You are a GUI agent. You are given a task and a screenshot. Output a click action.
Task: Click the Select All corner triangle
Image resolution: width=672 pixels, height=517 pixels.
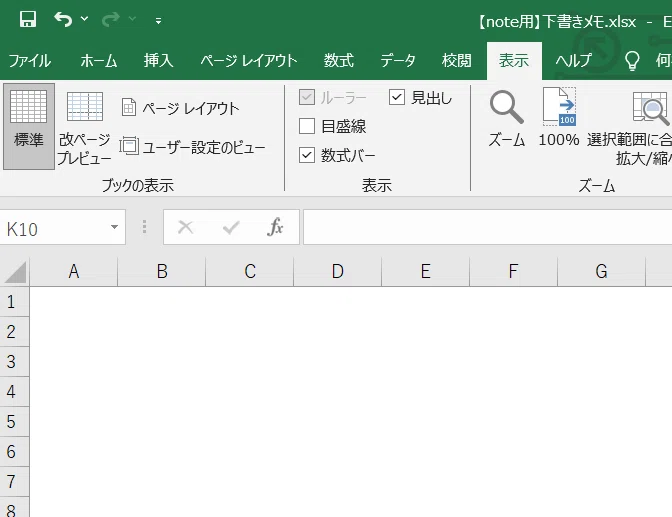pos(15,272)
